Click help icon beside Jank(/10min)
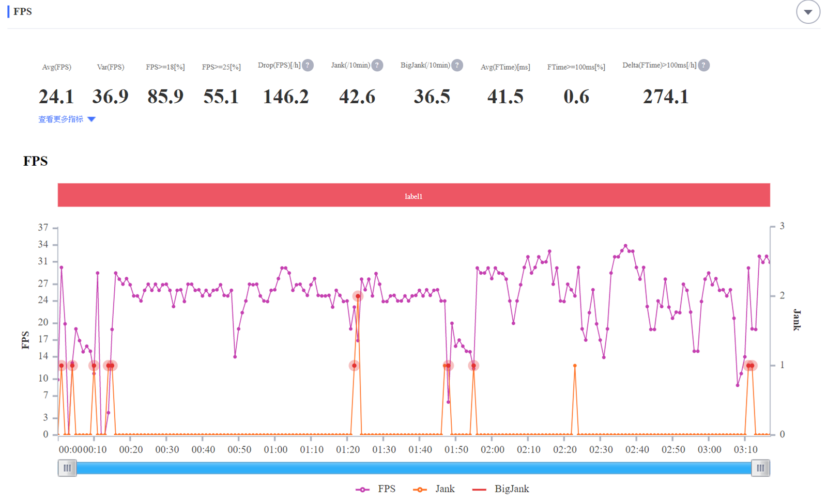 pos(377,66)
